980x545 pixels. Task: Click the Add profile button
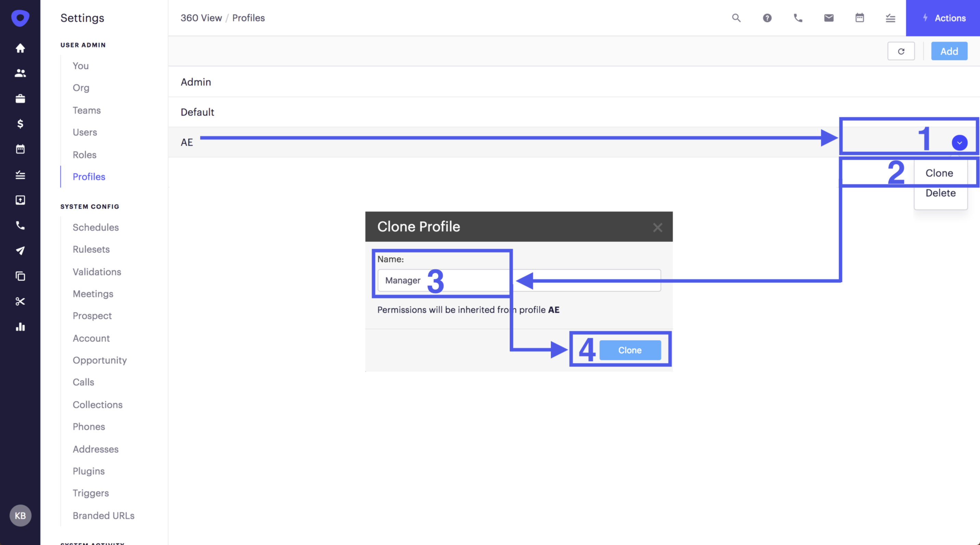949,51
